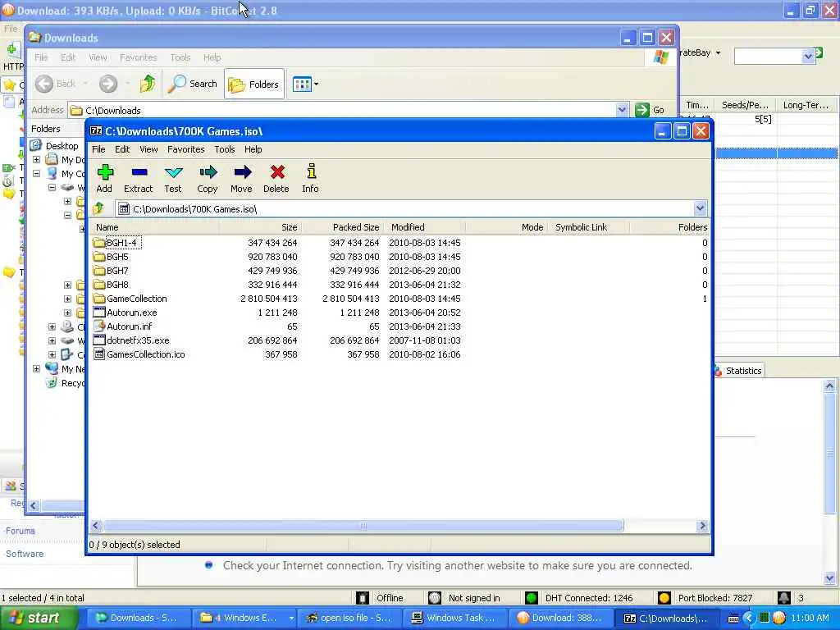Click the Info icon in 7-Zip

(x=311, y=171)
